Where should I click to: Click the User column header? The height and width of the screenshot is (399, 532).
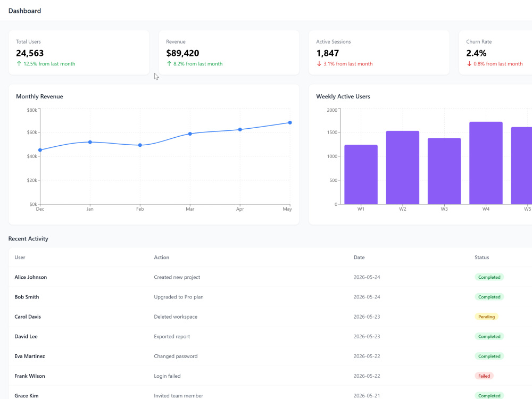click(20, 257)
